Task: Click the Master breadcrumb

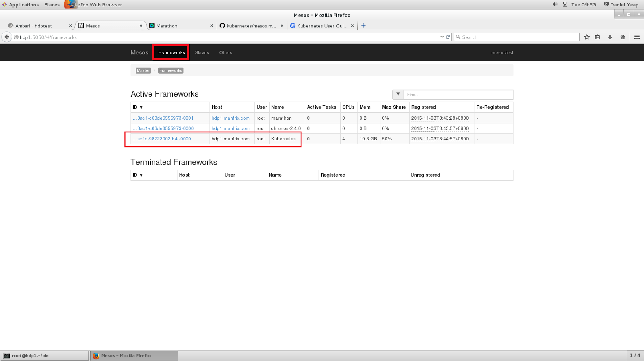Action: point(143,70)
